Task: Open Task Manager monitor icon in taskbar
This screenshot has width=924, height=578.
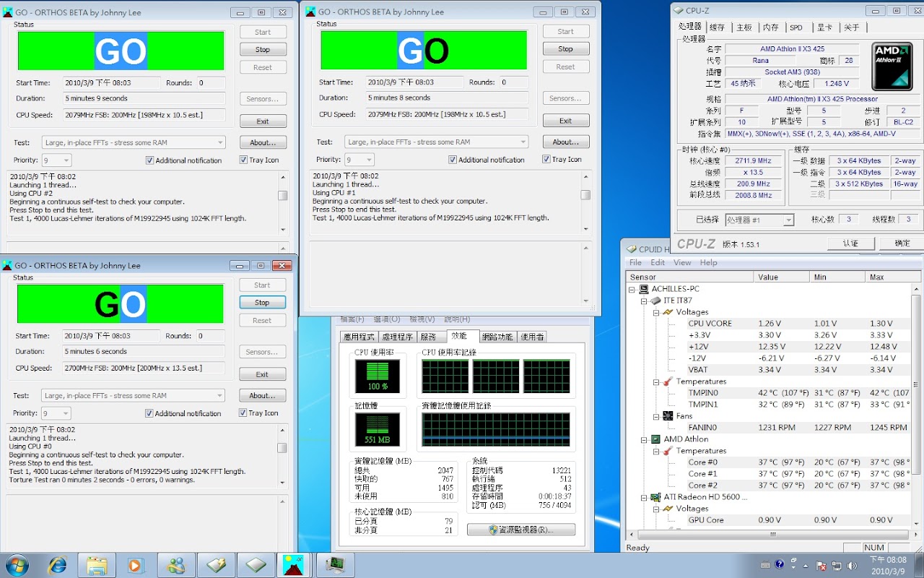Action: [334, 564]
